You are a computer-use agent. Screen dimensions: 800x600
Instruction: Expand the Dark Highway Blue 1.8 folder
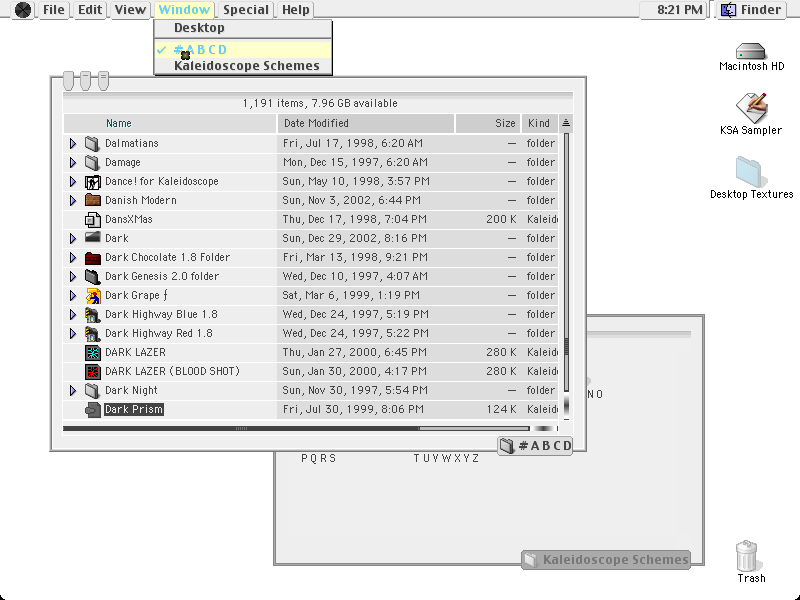click(72, 314)
